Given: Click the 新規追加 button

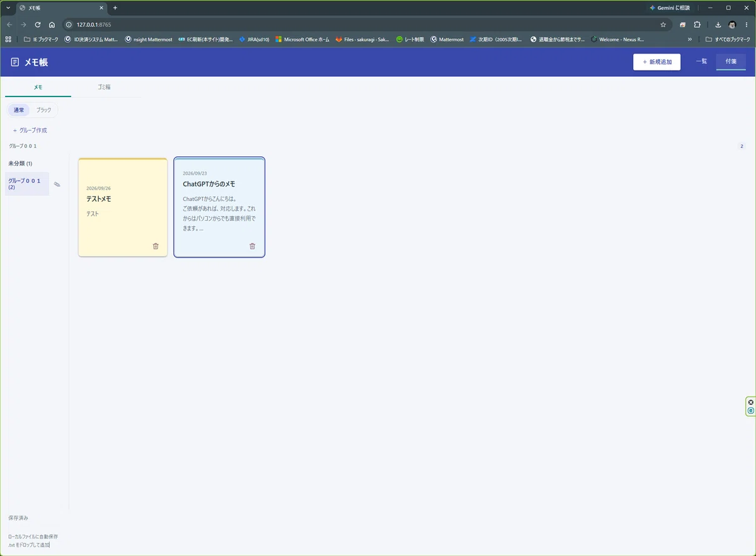Looking at the screenshot, I should click(656, 62).
